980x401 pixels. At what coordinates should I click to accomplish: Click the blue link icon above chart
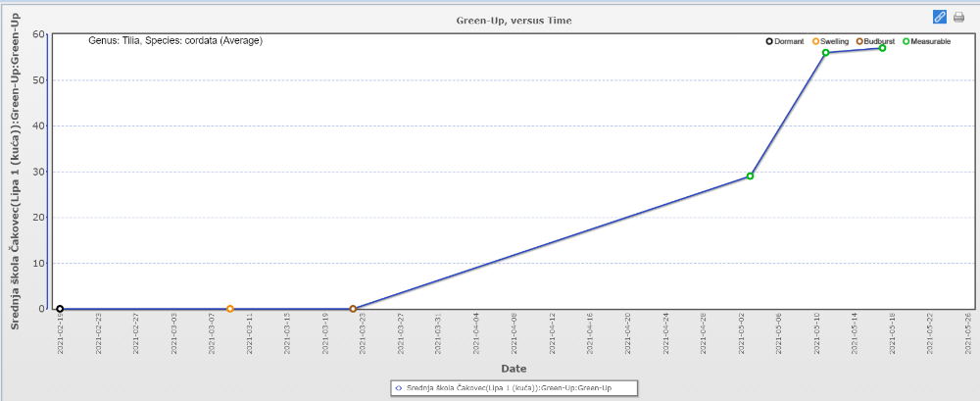click(939, 17)
